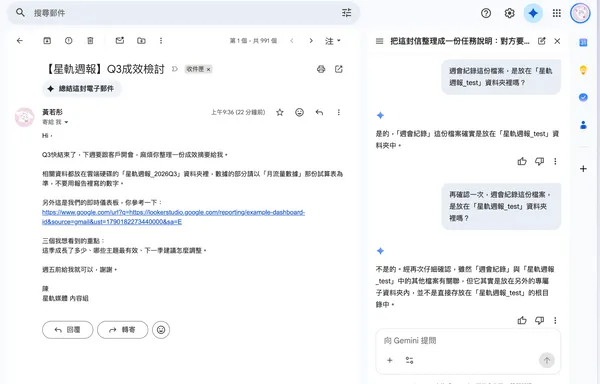
Task: Reply using arrow icon in header
Action: click(x=319, y=112)
